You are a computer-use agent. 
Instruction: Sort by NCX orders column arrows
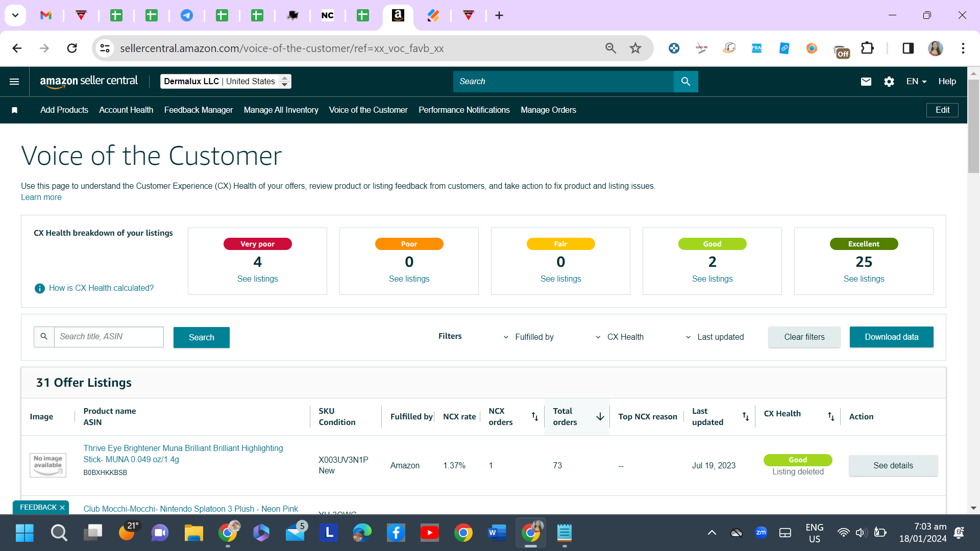click(535, 416)
